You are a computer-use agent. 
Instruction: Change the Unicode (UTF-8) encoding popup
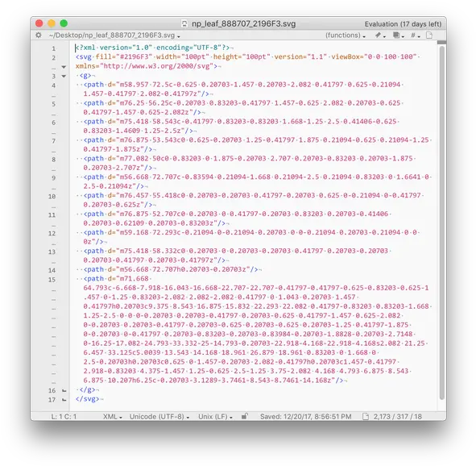point(159,417)
